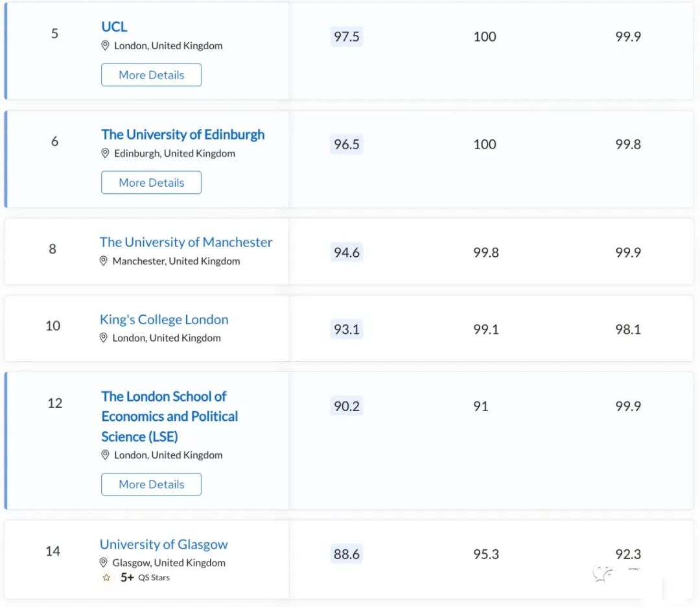Image resolution: width=700 pixels, height=607 pixels.
Task: Click location pin under King's College London
Action: (103, 338)
